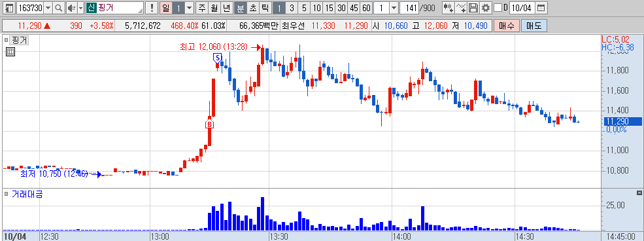644x241 pixels.
Task: Toggle the 핑거 series legend box
Action: click(x=7, y=41)
